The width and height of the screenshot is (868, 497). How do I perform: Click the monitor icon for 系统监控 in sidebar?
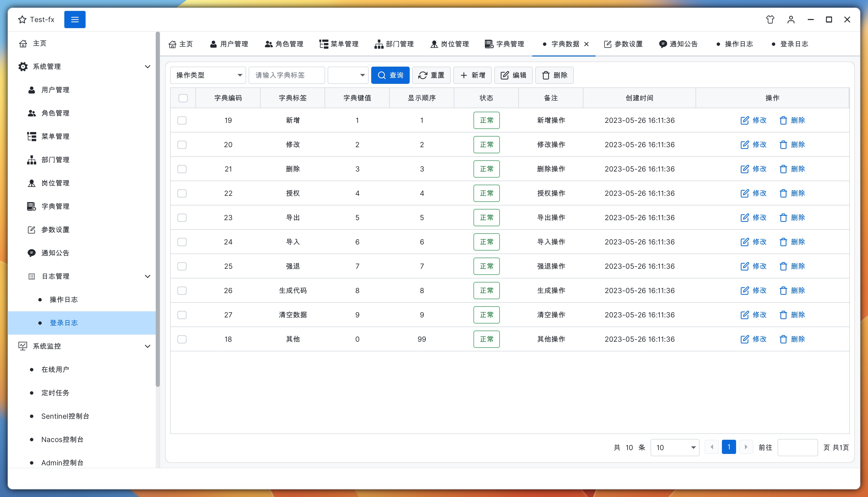point(23,346)
